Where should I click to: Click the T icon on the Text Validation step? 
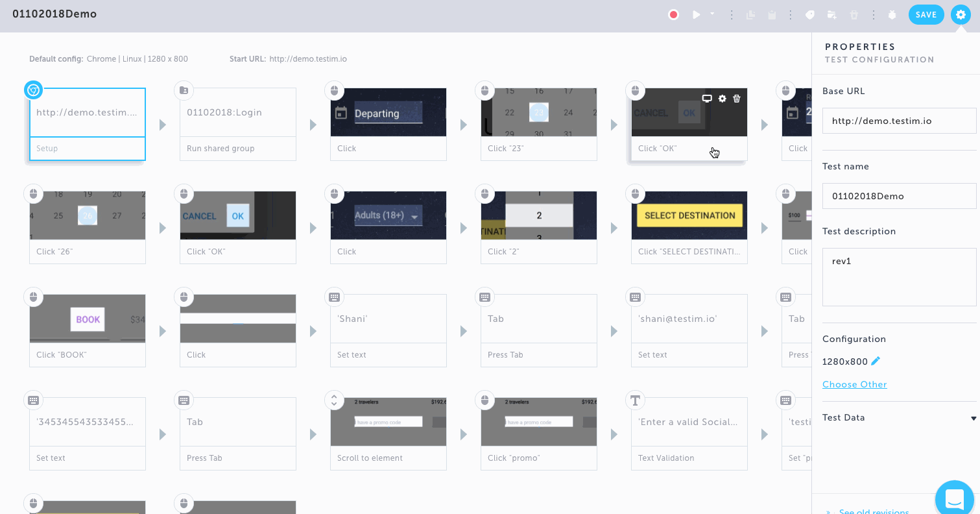pyautogui.click(x=635, y=400)
